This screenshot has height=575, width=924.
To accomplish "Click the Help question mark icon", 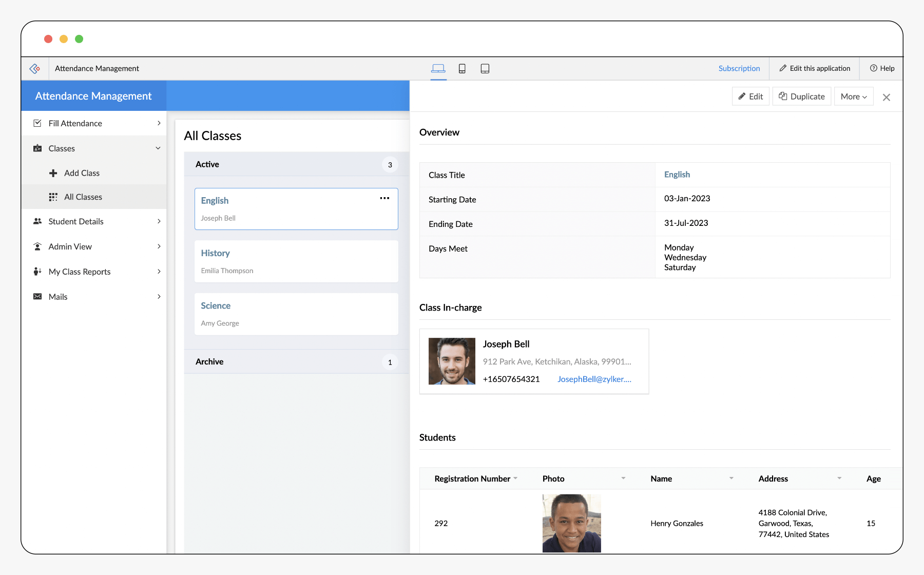I will [x=873, y=68].
